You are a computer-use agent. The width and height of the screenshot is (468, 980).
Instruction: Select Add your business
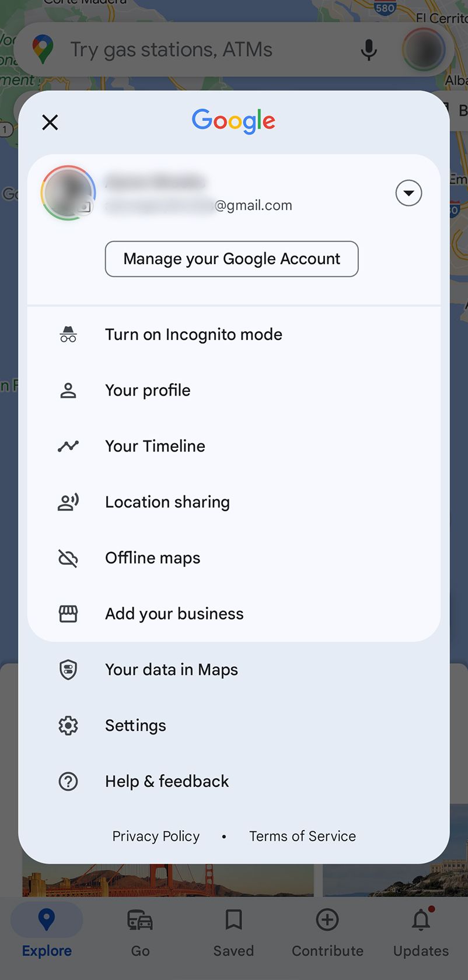[x=174, y=613]
